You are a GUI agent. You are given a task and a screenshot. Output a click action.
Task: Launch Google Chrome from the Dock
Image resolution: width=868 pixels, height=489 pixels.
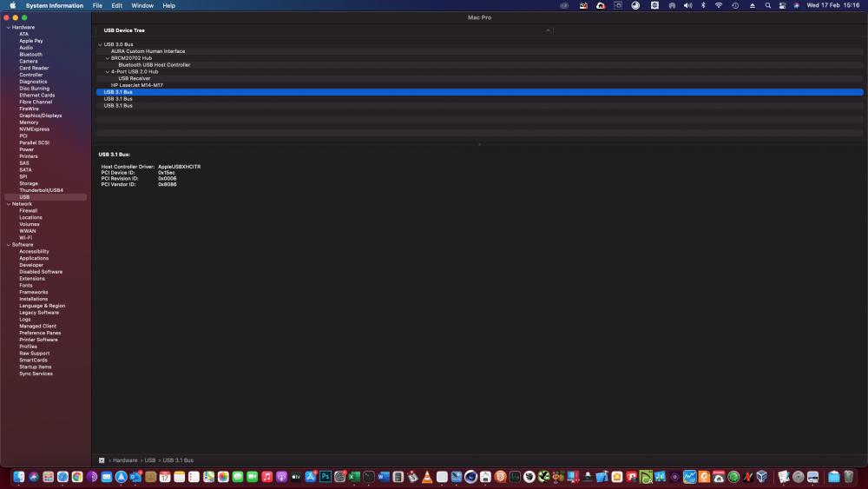coord(77,477)
